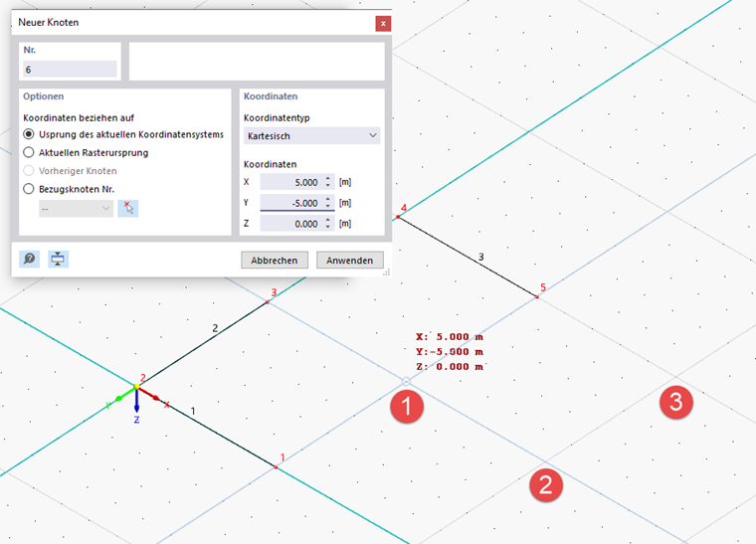The height and width of the screenshot is (544, 756).
Task: Click node 2 at the coordinate origin
Action: click(x=136, y=387)
